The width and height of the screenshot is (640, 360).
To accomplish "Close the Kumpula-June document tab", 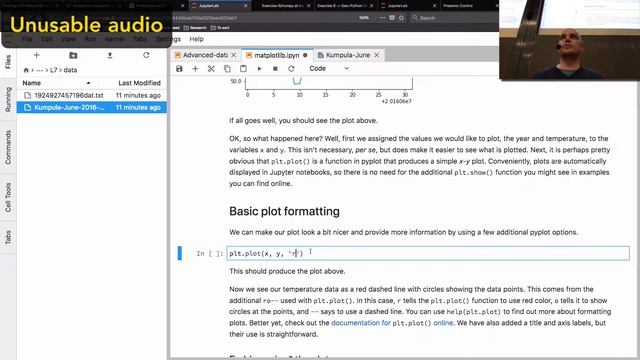I will pos(377,55).
